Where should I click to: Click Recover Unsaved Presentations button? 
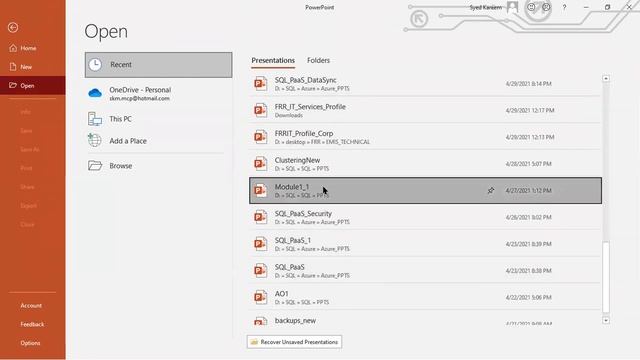point(294,342)
